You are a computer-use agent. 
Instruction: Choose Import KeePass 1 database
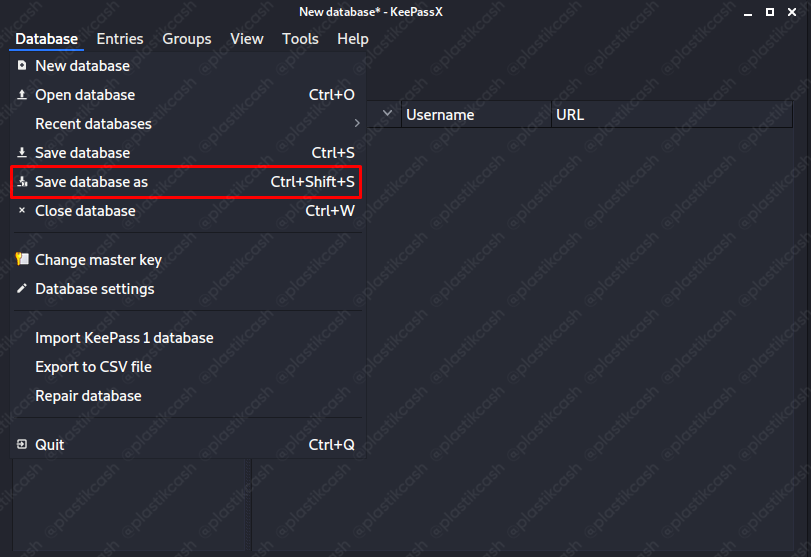pos(124,338)
